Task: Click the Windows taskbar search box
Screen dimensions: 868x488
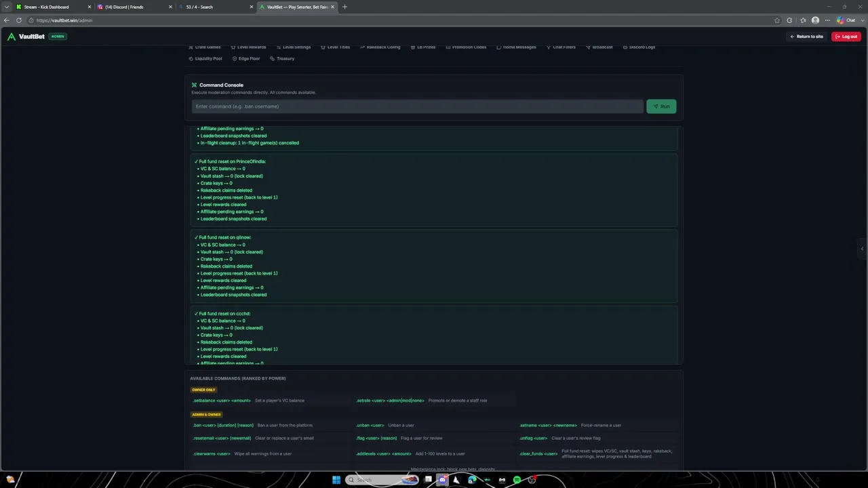Action: coord(383,480)
